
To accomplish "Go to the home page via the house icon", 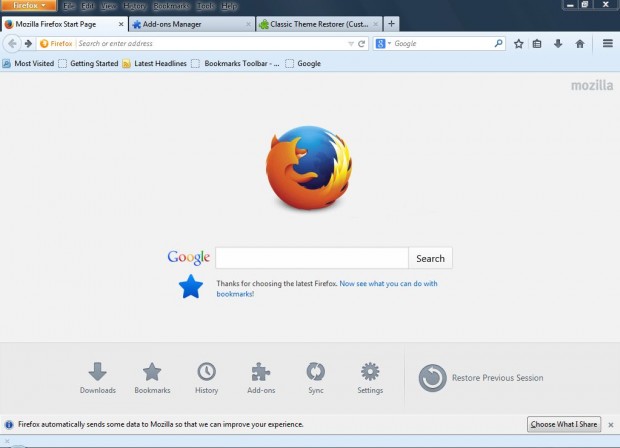I will pyautogui.click(x=580, y=43).
